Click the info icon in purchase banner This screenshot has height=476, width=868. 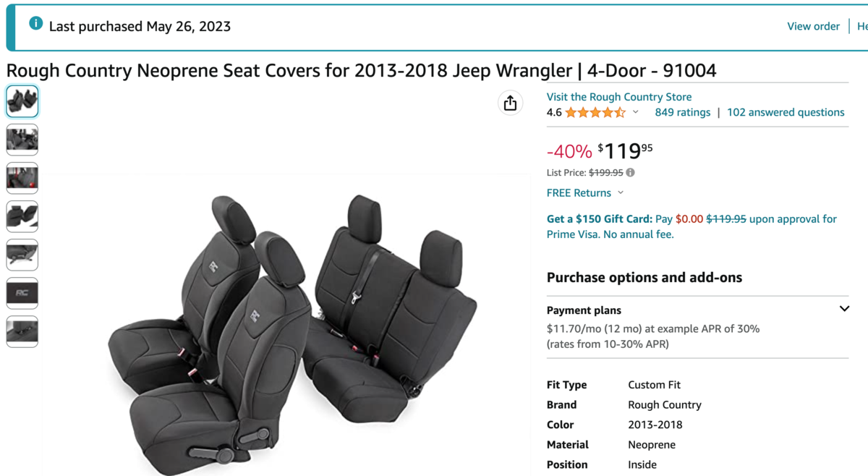(x=35, y=24)
